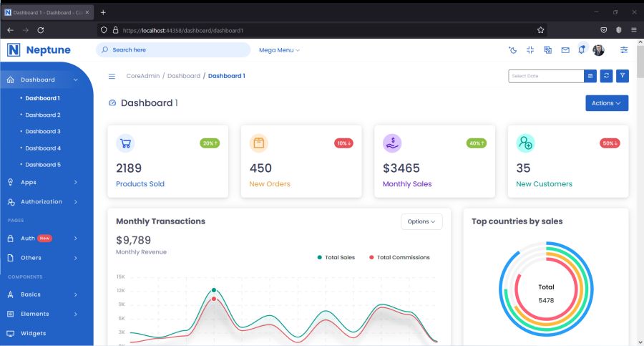Click the filter funnel button
644x346 pixels.
[x=623, y=76]
